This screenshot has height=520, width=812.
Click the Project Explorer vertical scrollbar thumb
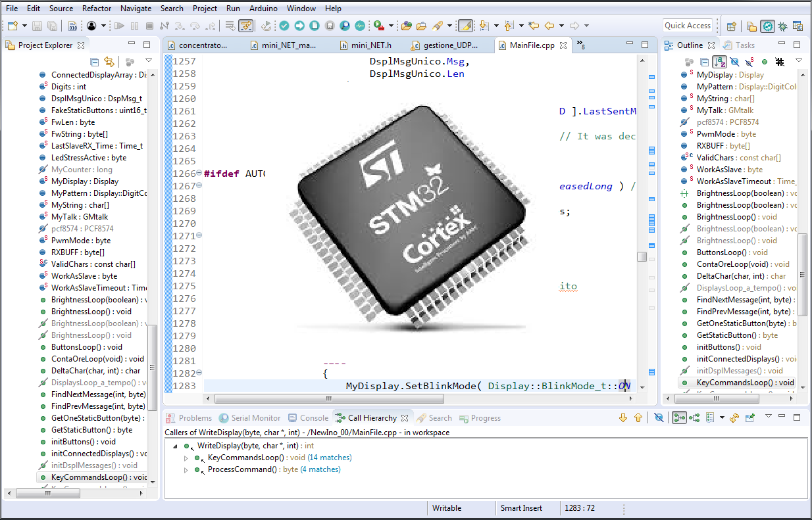pos(153,368)
